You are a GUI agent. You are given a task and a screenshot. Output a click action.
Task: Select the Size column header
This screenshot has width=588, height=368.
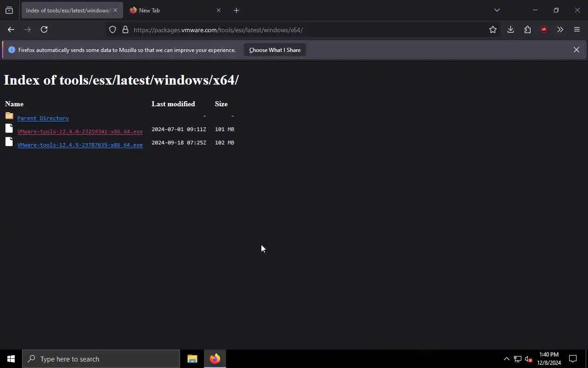(x=221, y=104)
